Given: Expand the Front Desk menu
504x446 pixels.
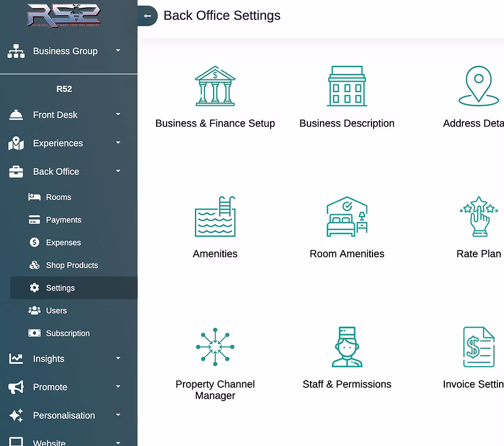Looking at the screenshot, I should click(118, 115).
